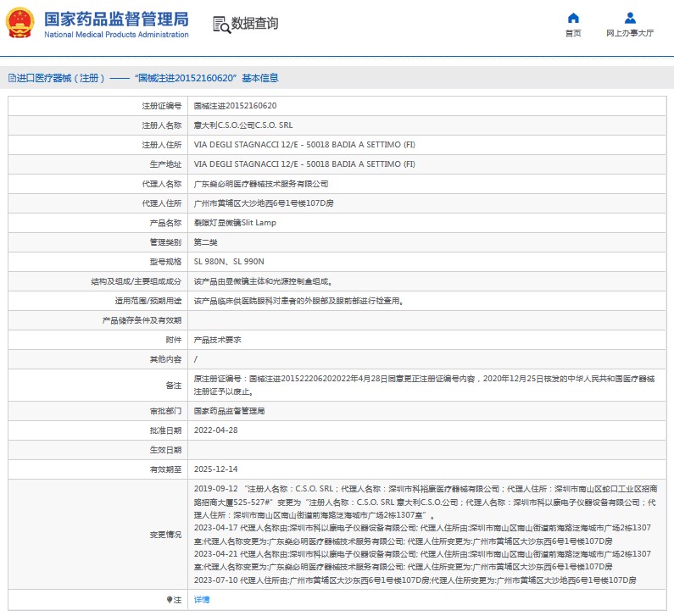Click the person icon above 网上办事大厅
The image size is (674, 616).
click(x=630, y=18)
